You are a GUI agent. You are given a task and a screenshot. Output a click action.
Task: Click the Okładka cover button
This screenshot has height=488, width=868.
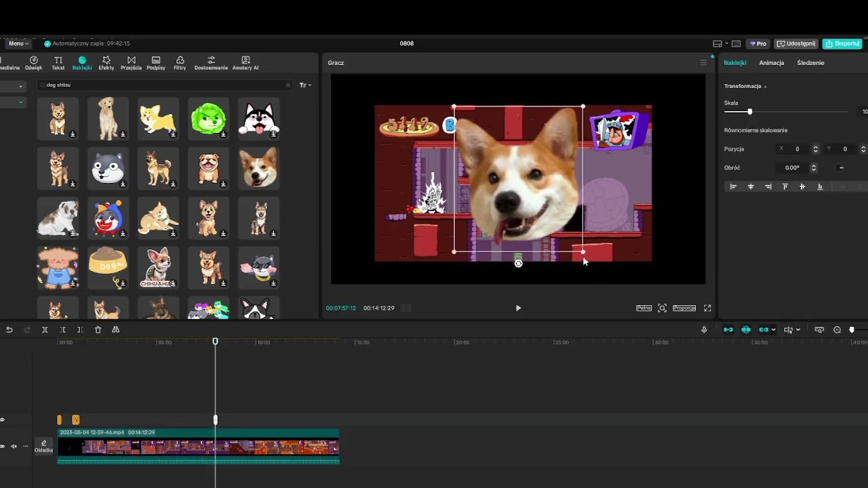coord(43,446)
